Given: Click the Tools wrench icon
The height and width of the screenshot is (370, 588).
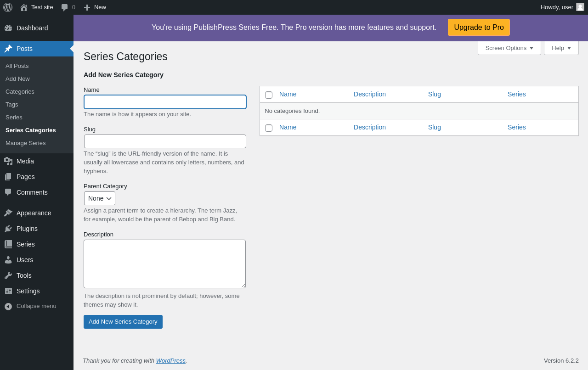Looking at the screenshot, I should [x=8, y=275].
